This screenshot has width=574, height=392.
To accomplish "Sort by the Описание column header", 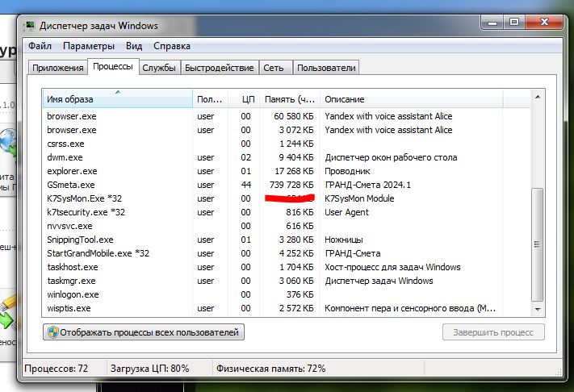I will (412, 98).
